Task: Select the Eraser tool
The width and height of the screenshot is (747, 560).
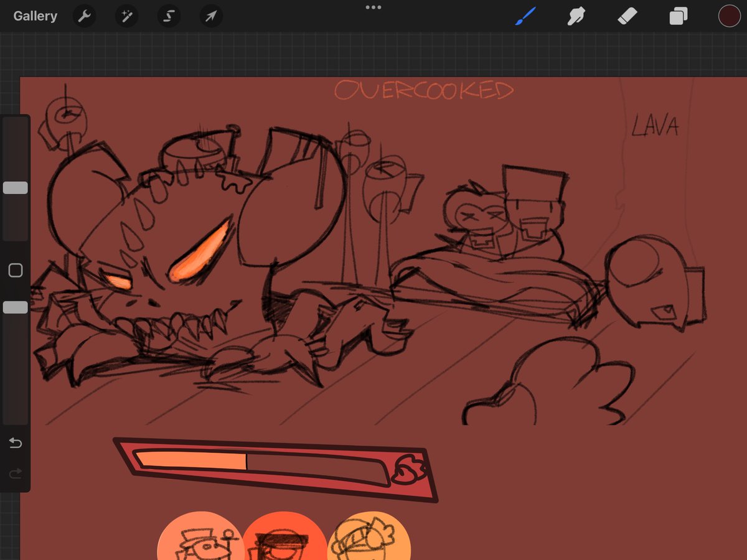Action: pos(627,16)
